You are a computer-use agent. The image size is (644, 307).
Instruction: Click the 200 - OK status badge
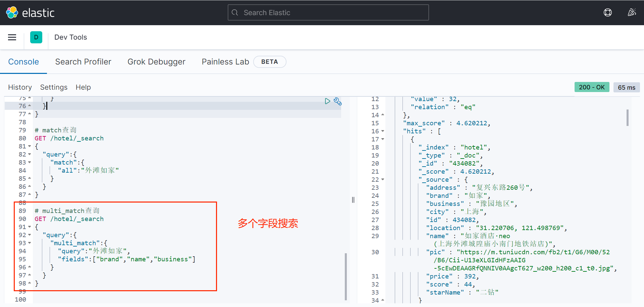tap(592, 87)
